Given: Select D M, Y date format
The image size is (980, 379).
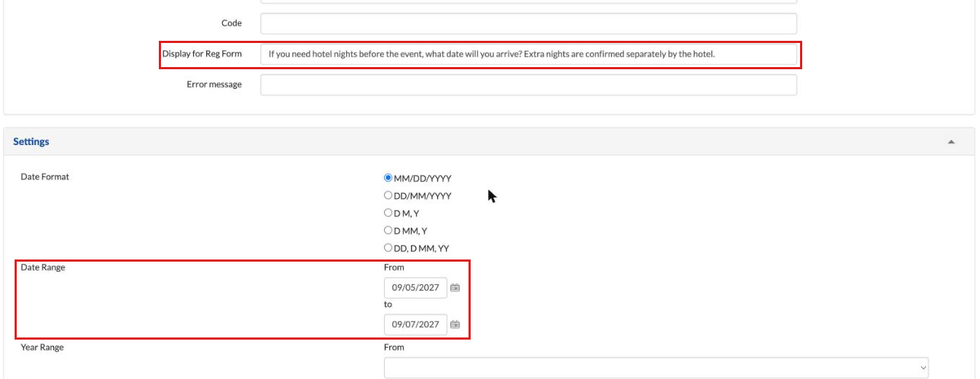Looking at the screenshot, I should coord(388,213).
